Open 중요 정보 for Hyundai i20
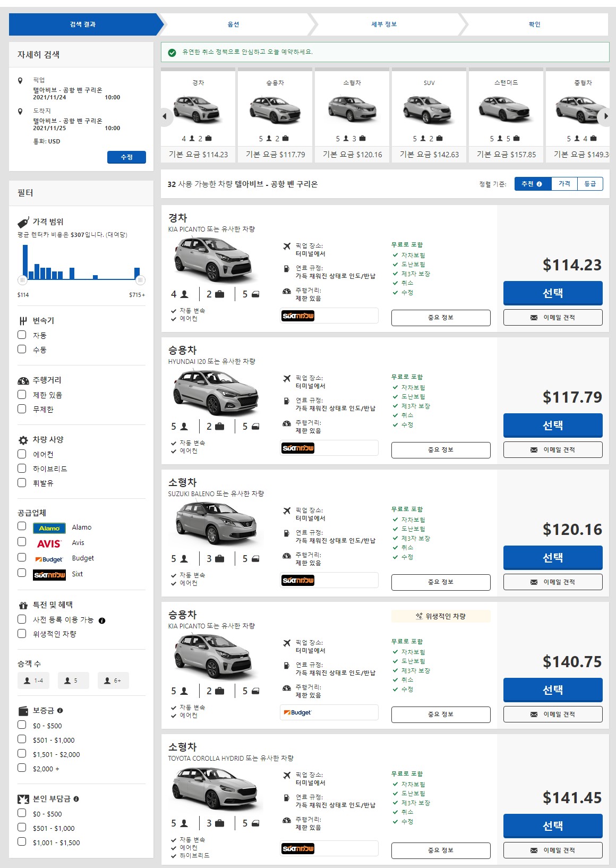This screenshot has height=868, width=616. tap(440, 450)
